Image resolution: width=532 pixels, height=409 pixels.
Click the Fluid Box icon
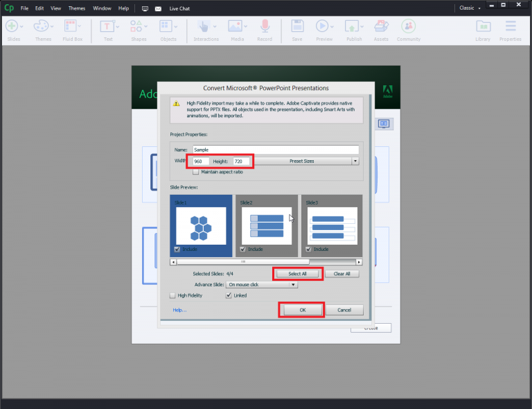point(70,26)
